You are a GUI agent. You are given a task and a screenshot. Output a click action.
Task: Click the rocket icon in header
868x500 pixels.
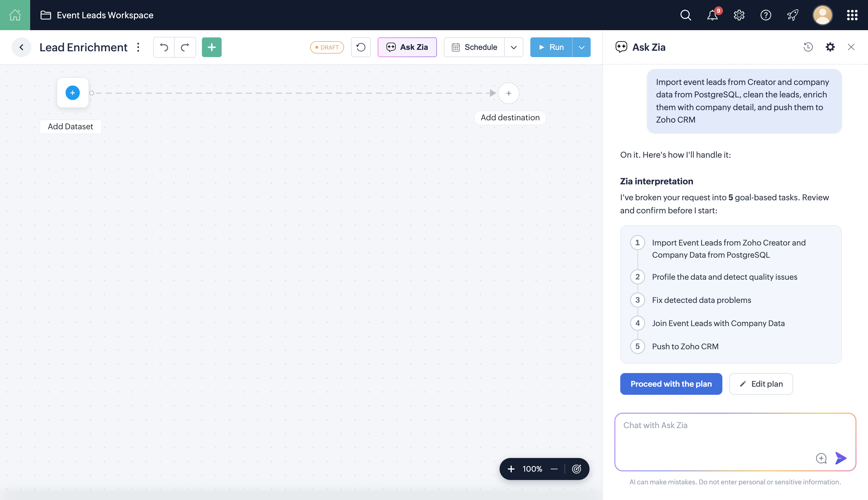click(x=792, y=15)
